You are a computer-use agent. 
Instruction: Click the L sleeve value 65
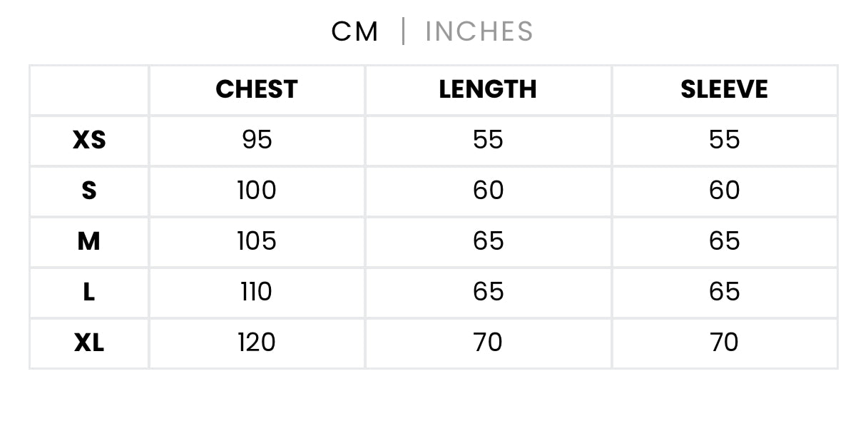pos(724,292)
